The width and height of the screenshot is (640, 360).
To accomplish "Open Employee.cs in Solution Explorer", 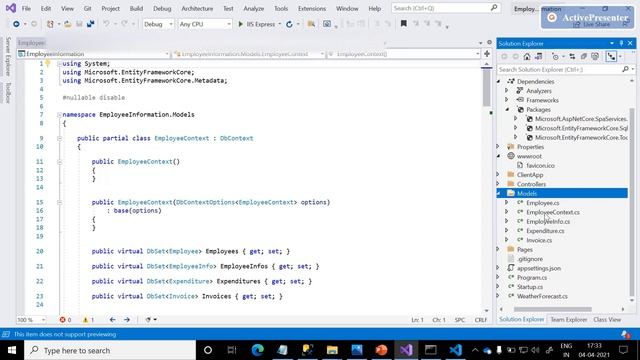I will pyautogui.click(x=542, y=203).
